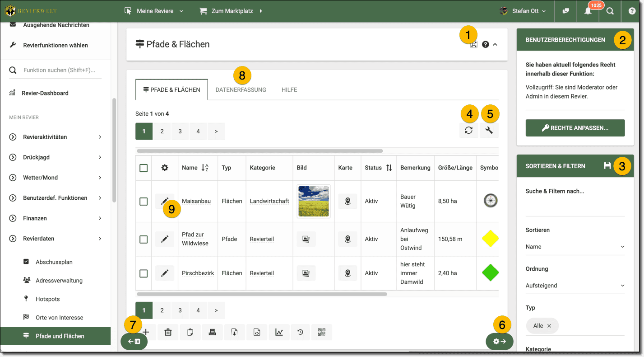
Task: Click the notification bell icon
Action: [588, 11]
